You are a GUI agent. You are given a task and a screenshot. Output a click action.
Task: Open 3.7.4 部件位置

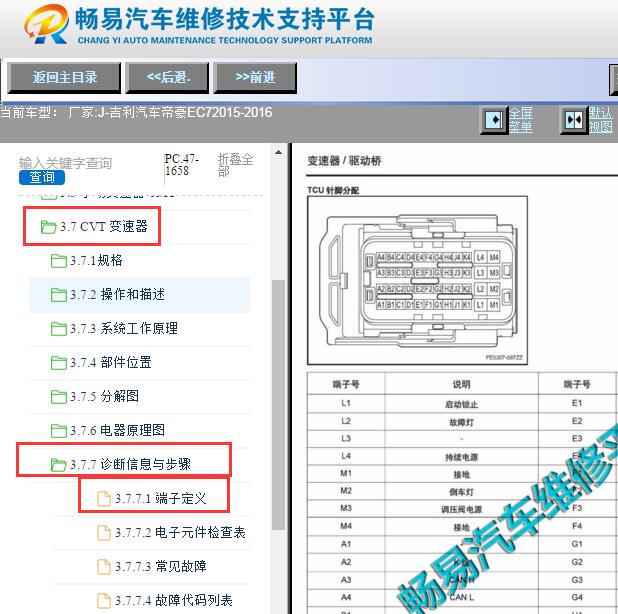tap(111, 362)
